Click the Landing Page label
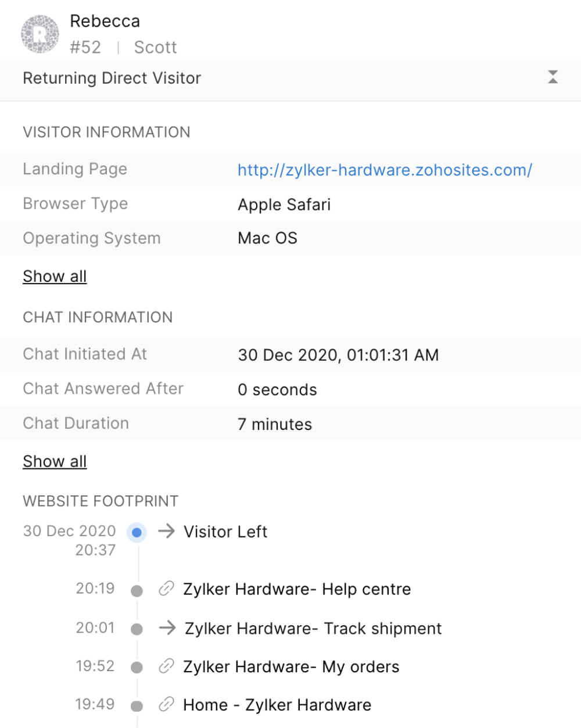This screenshot has height=728, width=581. [75, 169]
